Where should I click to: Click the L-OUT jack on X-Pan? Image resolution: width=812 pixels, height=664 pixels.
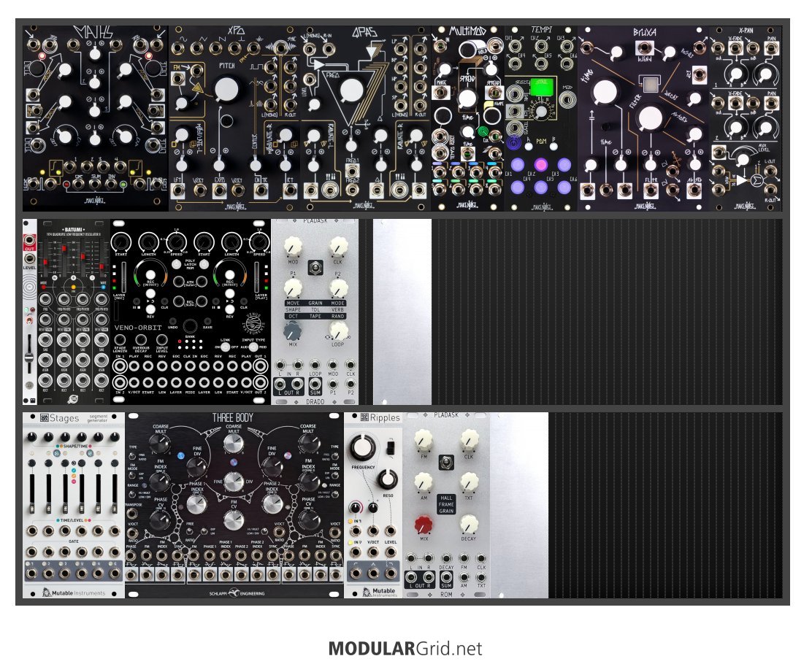(x=770, y=171)
